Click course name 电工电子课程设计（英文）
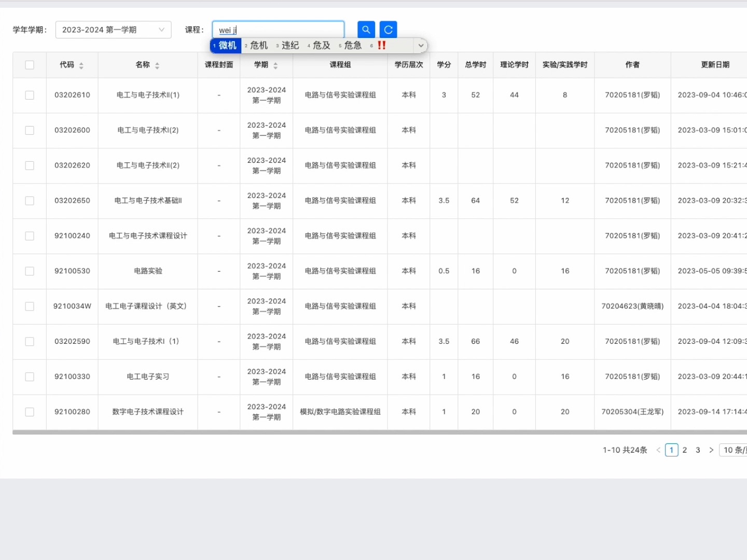 [x=146, y=306]
